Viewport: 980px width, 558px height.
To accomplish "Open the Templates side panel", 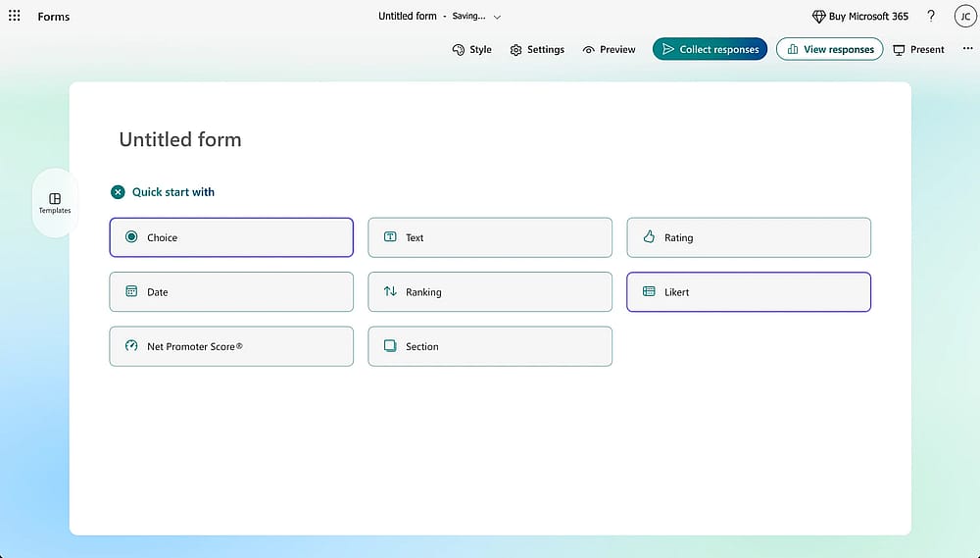I will 55,203.
